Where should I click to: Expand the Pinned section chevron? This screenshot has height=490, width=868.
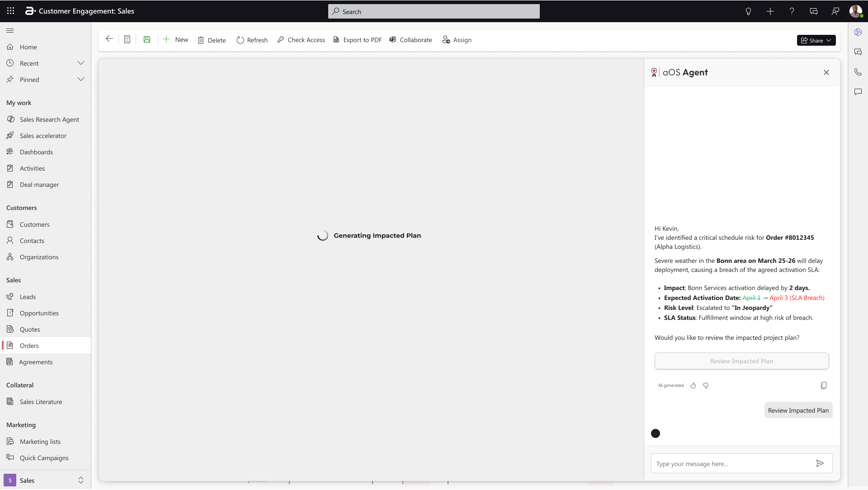click(x=81, y=79)
